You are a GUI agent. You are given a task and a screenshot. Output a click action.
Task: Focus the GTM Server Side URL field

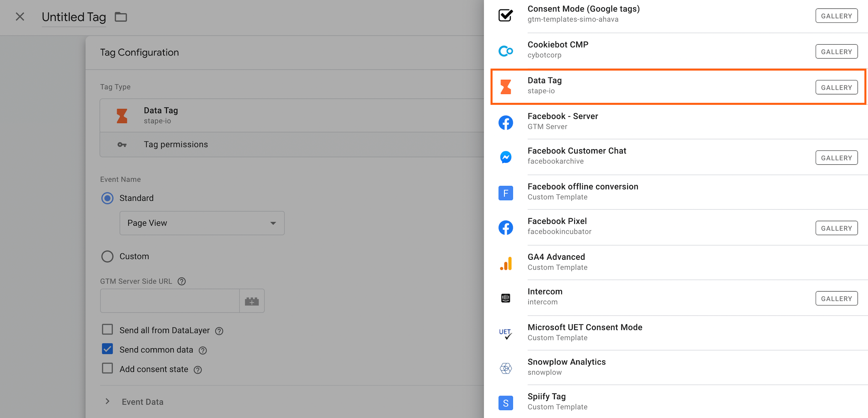(x=170, y=301)
